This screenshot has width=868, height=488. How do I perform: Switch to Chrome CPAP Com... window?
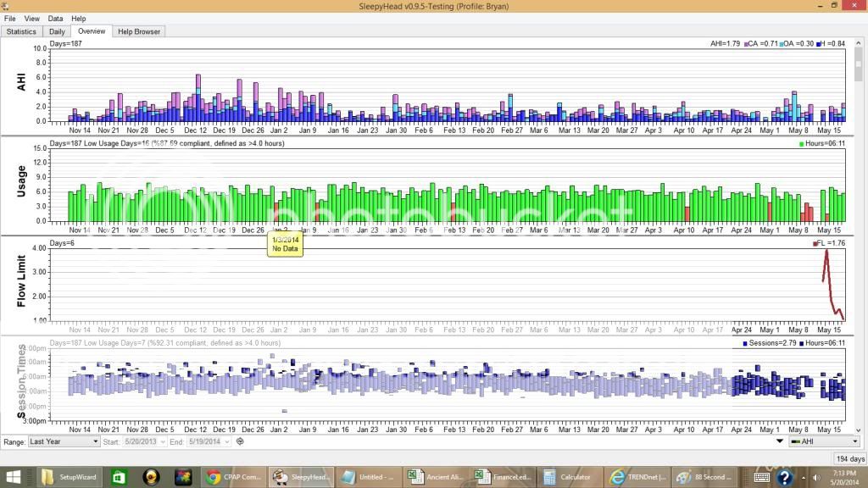[233, 477]
